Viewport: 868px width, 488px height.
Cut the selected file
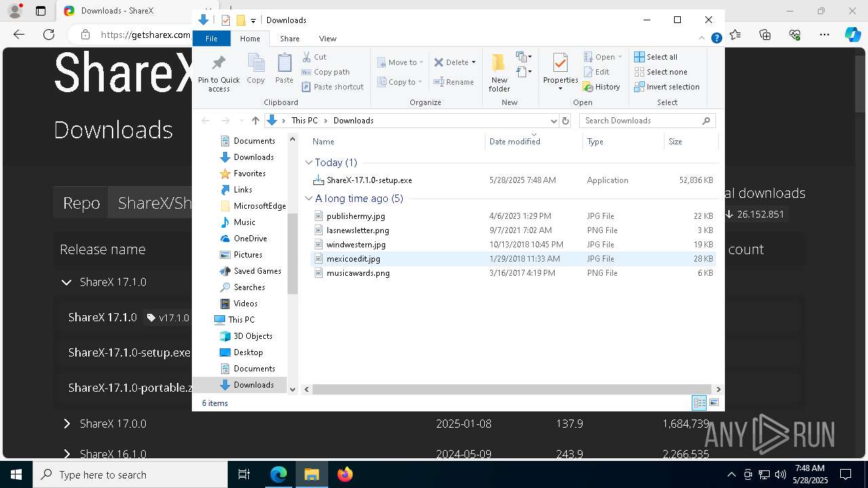click(314, 57)
